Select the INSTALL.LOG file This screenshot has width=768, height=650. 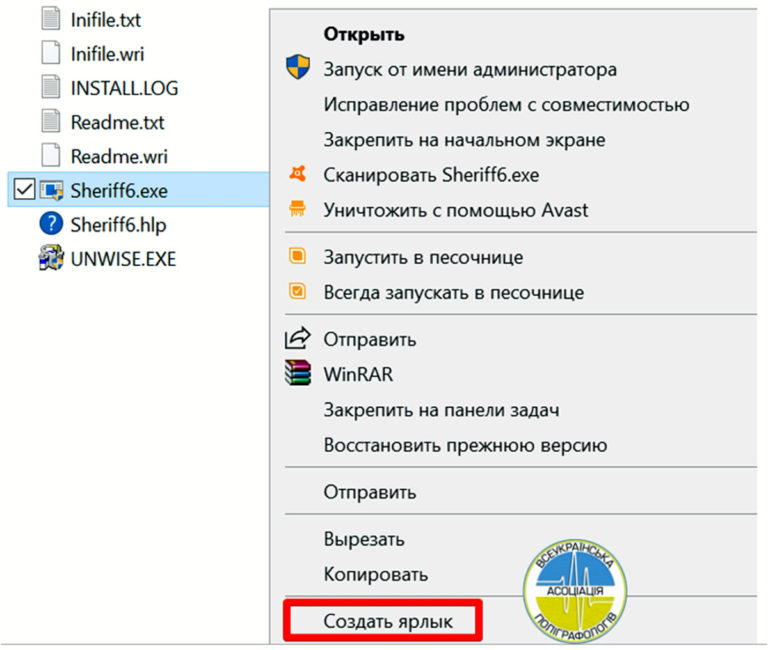coord(124,88)
